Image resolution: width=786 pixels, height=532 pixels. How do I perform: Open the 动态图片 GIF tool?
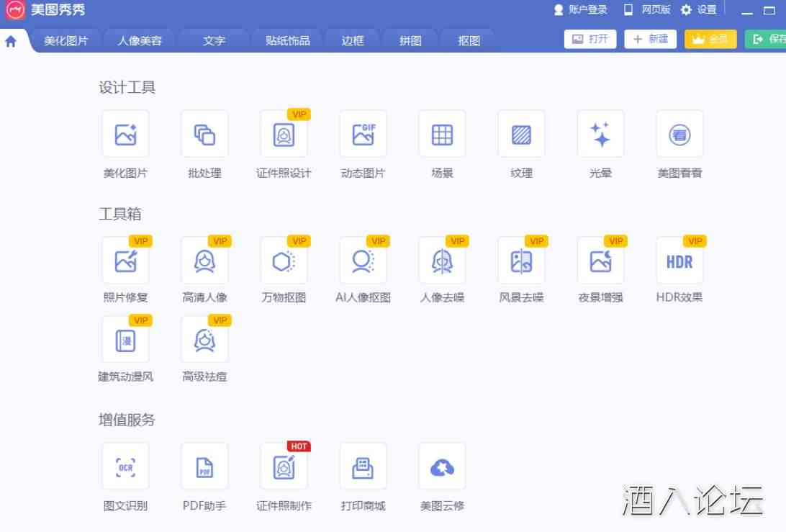pyautogui.click(x=363, y=135)
